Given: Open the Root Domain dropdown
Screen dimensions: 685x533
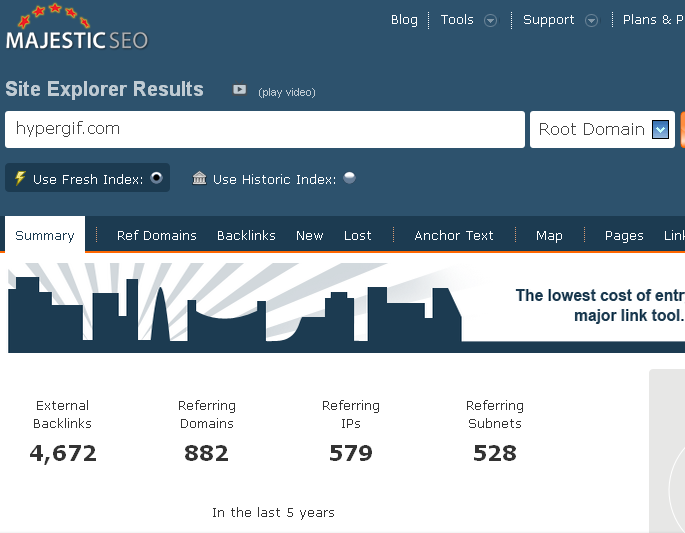Looking at the screenshot, I should 602,129.
